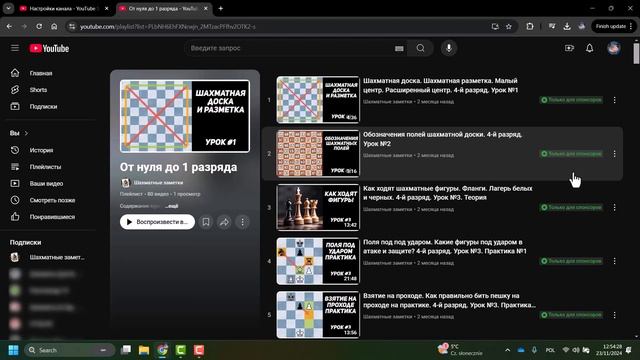Click the YouTube logo
This screenshot has height=360, width=640.
coord(49,48)
